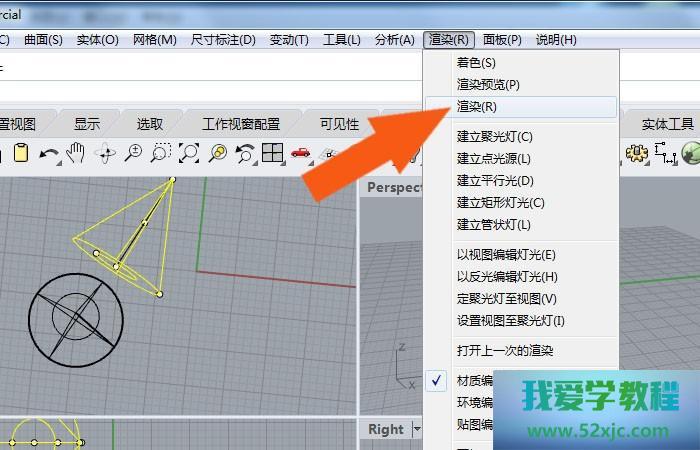Open the gear options icon
Screen dimensions: 700x450
pyautogui.click(x=636, y=153)
